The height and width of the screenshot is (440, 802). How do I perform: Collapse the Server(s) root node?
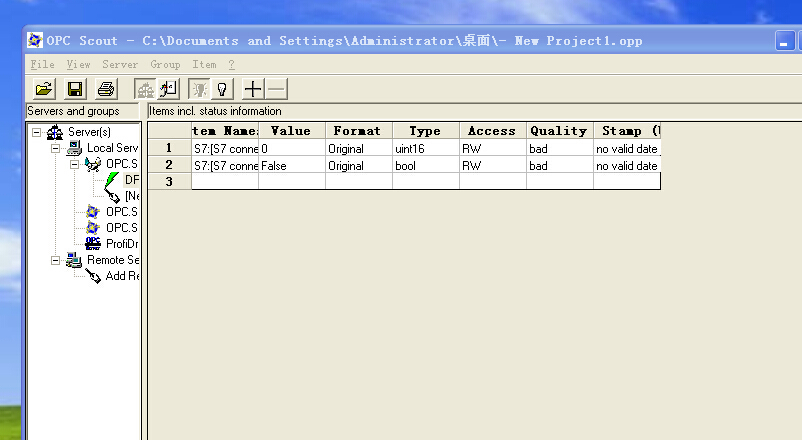point(36,132)
